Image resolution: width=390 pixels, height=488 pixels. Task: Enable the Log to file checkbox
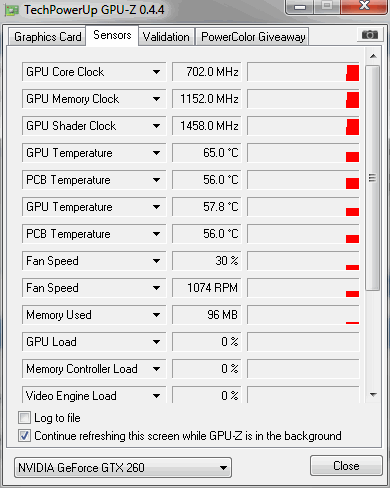(24, 418)
